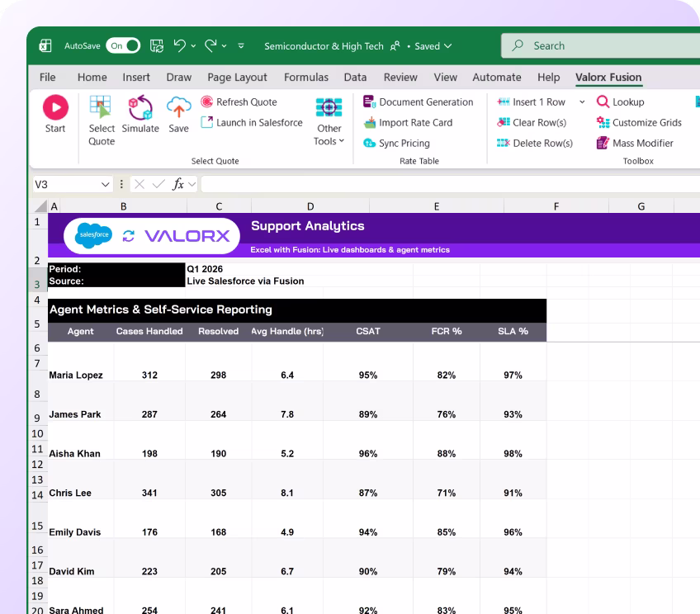Click the Semiconductor & High Tech file name

click(324, 46)
